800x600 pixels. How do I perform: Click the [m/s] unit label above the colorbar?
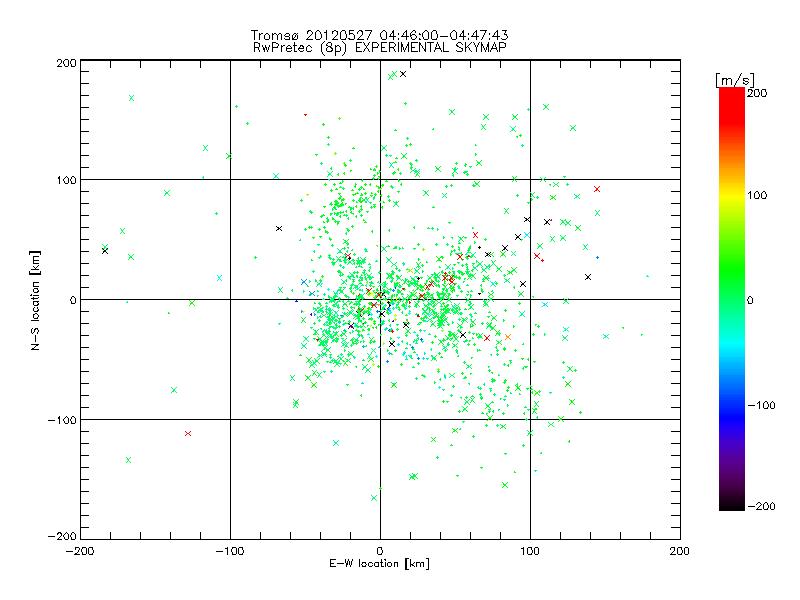(x=735, y=80)
